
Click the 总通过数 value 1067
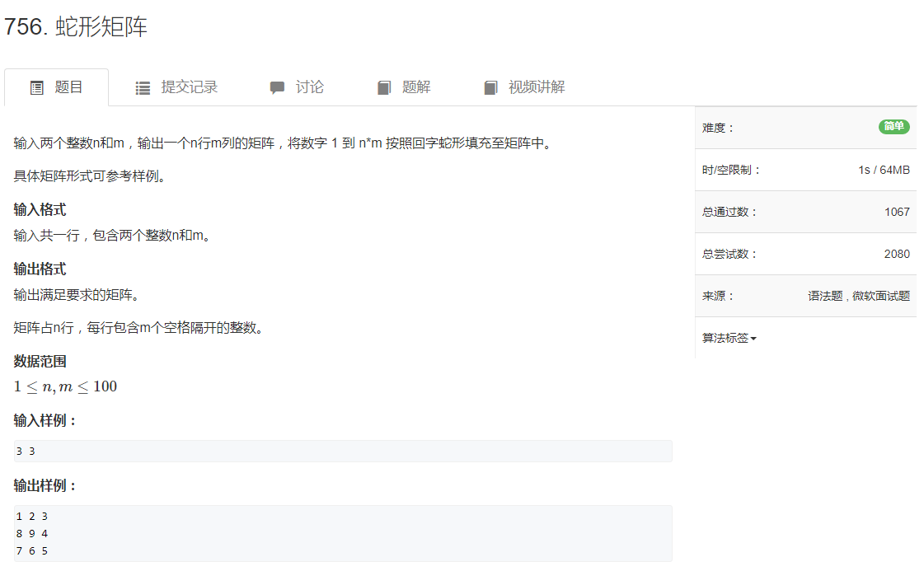(x=898, y=212)
